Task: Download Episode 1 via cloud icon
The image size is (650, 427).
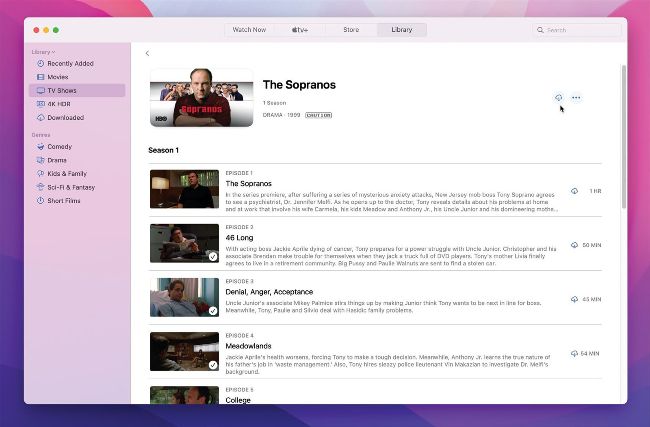Action: pyautogui.click(x=575, y=190)
